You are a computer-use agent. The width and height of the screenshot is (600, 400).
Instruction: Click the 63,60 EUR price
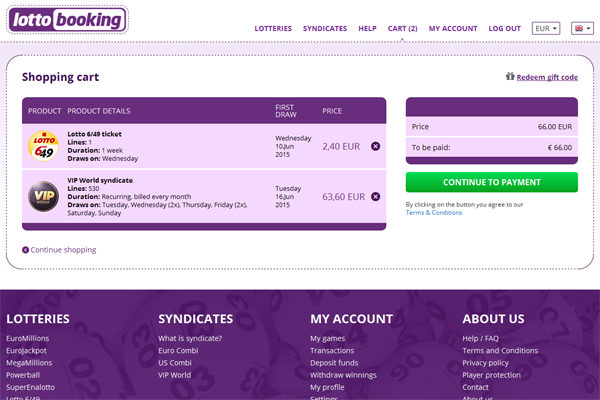point(344,197)
